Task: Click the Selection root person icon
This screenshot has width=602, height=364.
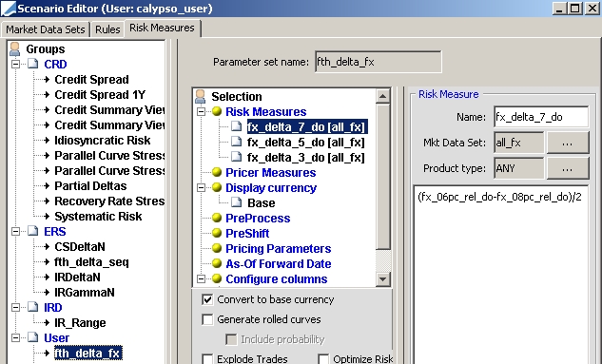Action: [201, 96]
